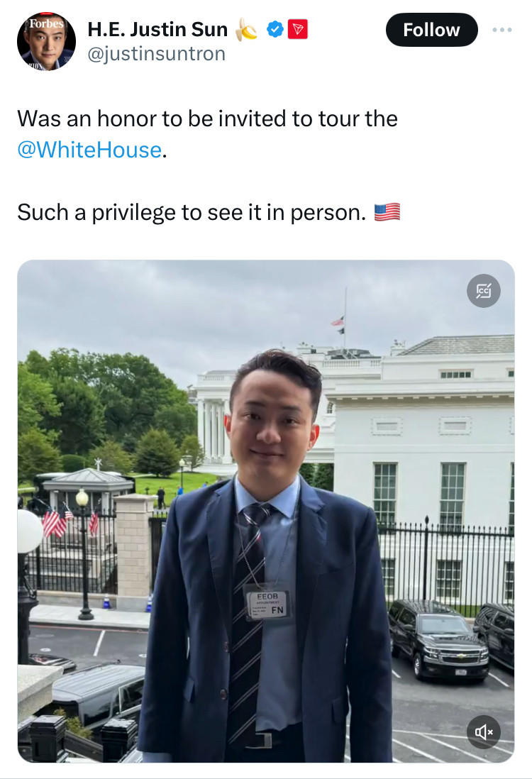Click the US flag emoji in tweet
Image resolution: width=532 pixels, height=779 pixels.
387,212
